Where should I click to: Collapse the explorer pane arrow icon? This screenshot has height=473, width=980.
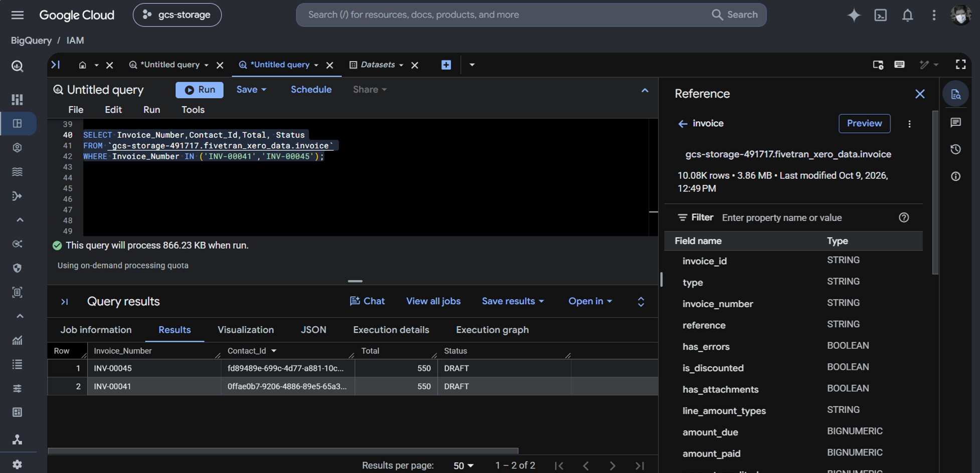56,65
